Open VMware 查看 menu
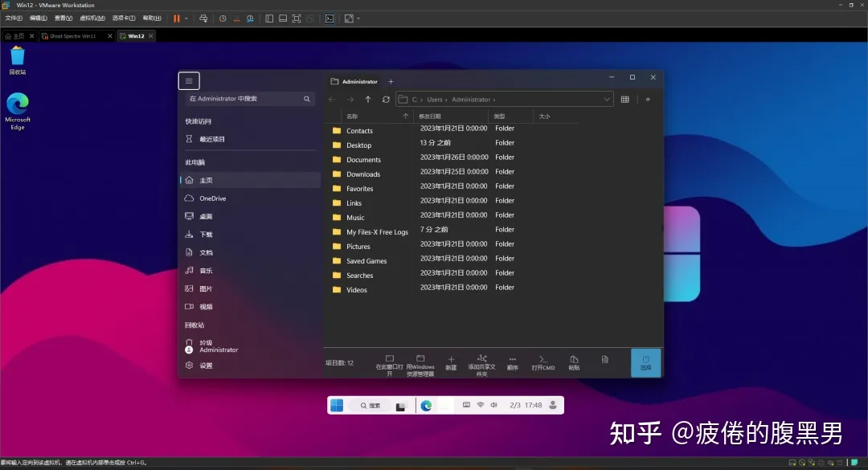This screenshot has height=470, width=868. (x=63, y=18)
